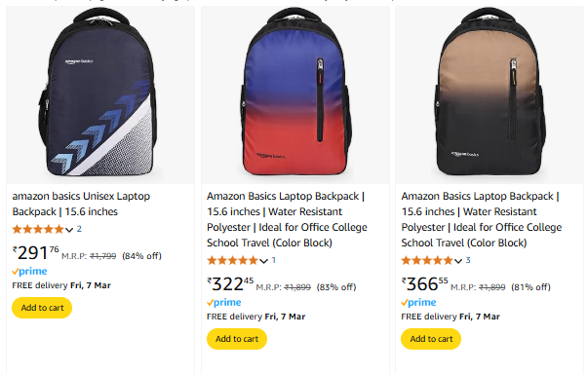Click star rating of Unisex Laptop Backpack

click(x=38, y=229)
